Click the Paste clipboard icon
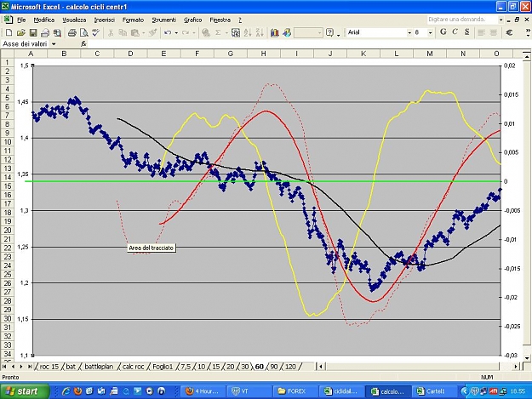 (x=134, y=32)
